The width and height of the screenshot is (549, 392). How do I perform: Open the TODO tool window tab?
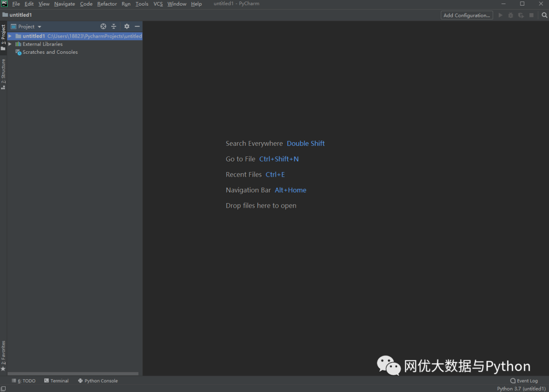click(23, 381)
